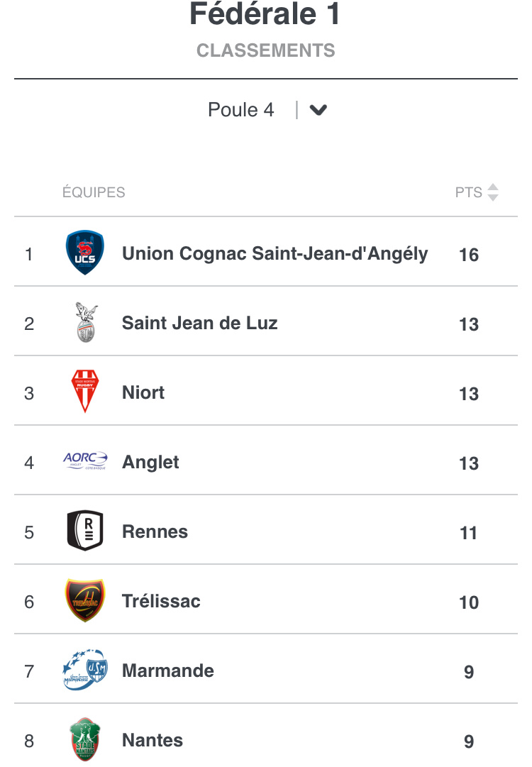Click the Nantes green club logo
This screenshot has height=767, width=532.
point(85,740)
